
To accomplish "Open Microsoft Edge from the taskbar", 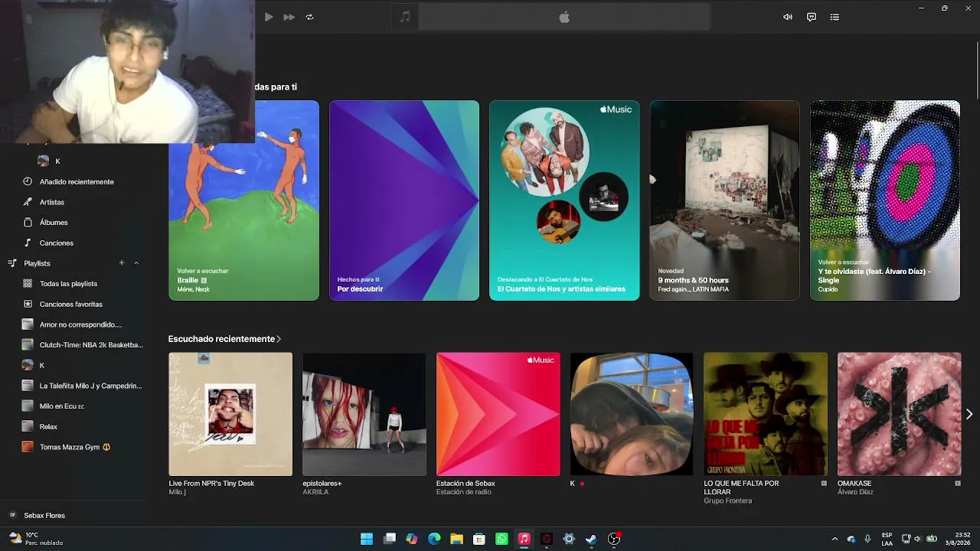I will 434,539.
